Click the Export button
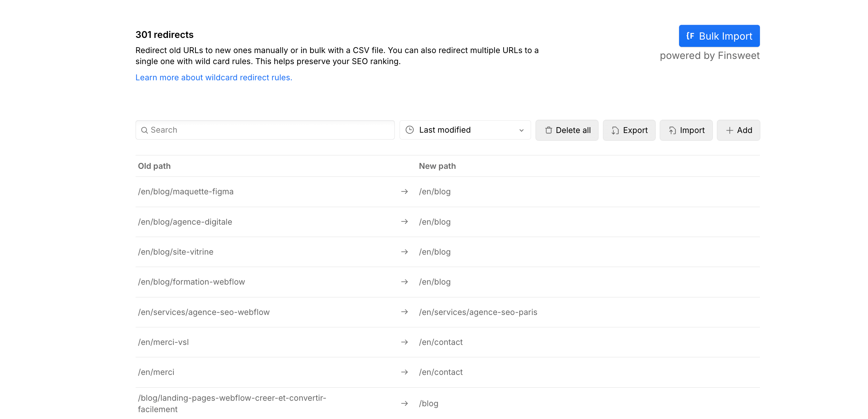Viewport: 868px width, 419px height. pos(629,130)
